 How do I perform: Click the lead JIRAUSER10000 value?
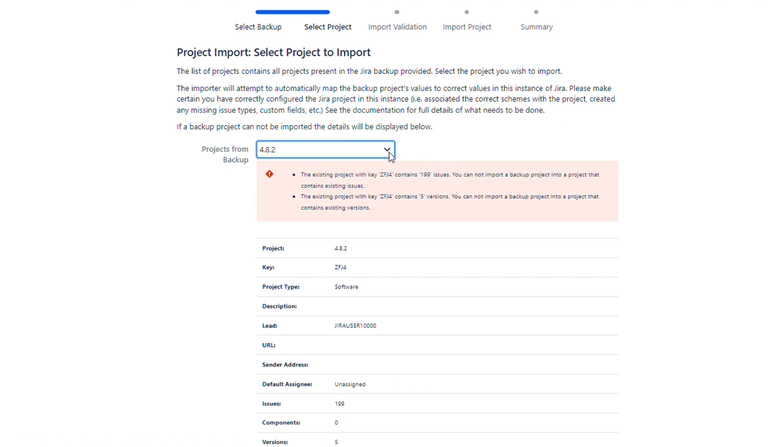click(x=355, y=326)
